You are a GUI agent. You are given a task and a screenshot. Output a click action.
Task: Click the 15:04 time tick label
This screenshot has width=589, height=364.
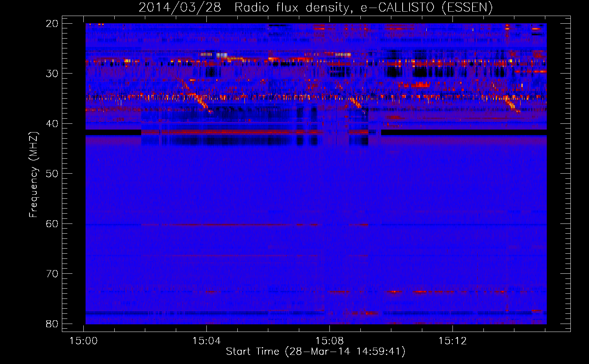[x=207, y=341]
